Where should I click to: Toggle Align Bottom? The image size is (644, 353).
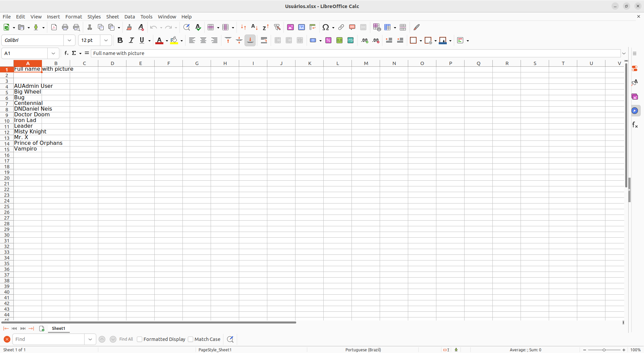[x=250, y=41]
